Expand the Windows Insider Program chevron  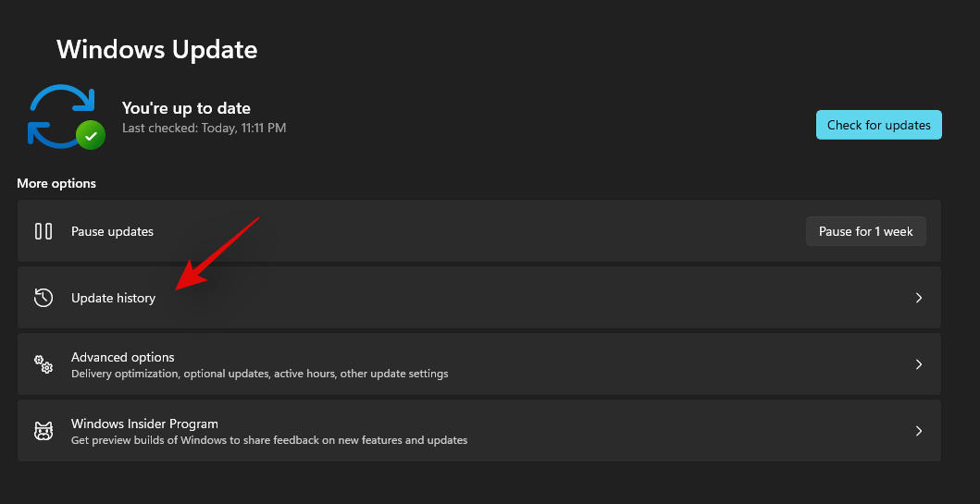coord(919,431)
